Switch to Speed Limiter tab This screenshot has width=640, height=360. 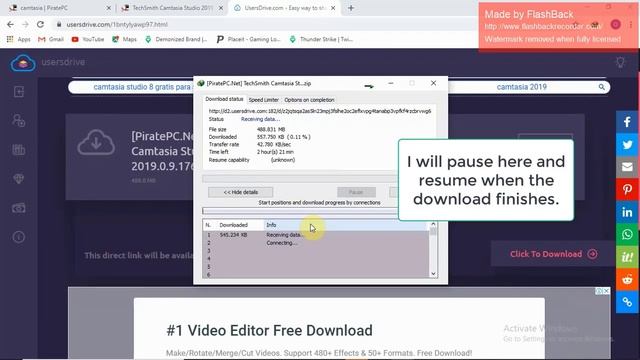pyautogui.click(x=264, y=100)
